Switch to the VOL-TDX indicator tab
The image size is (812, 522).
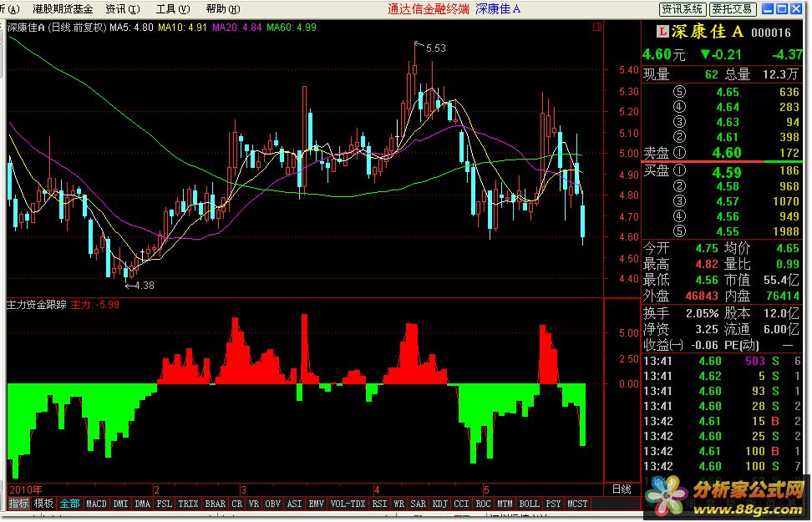tap(348, 504)
